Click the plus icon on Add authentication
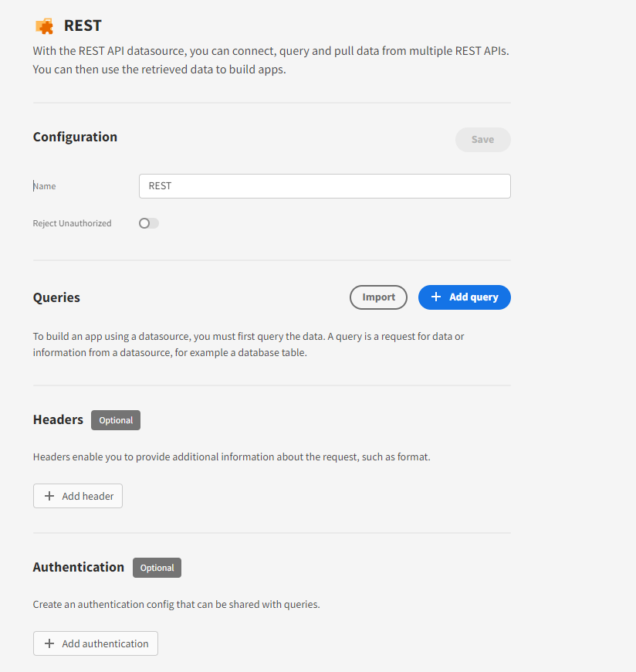This screenshot has width=636, height=672. pyautogui.click(x=48, y=643)
